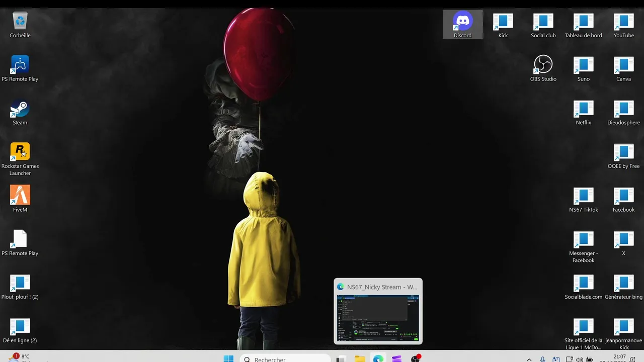The width and height of the screenshot is (644, 362).
Task: Open the NS67 TikTok shortcut
Action: [x=584, y=199]
